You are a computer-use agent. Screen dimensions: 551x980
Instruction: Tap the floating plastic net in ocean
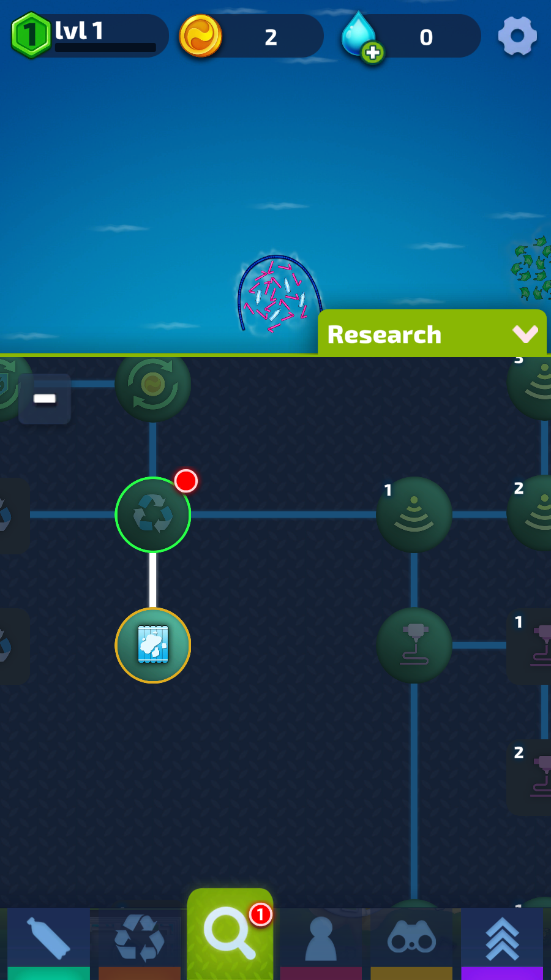[279, 294]
